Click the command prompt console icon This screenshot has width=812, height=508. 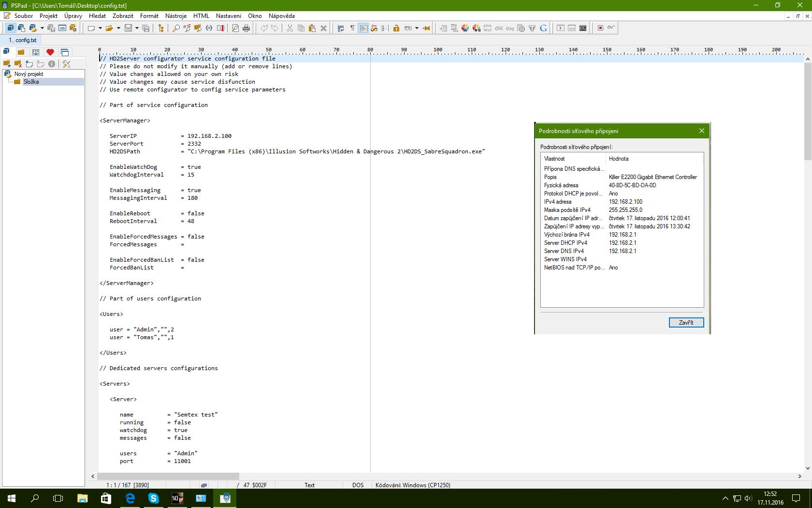coord(583,28)
